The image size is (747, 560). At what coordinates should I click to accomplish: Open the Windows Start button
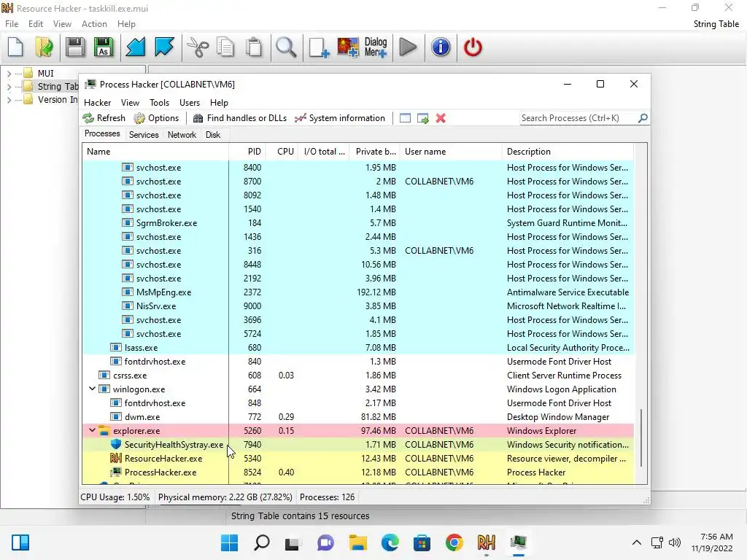coord(230,542)
